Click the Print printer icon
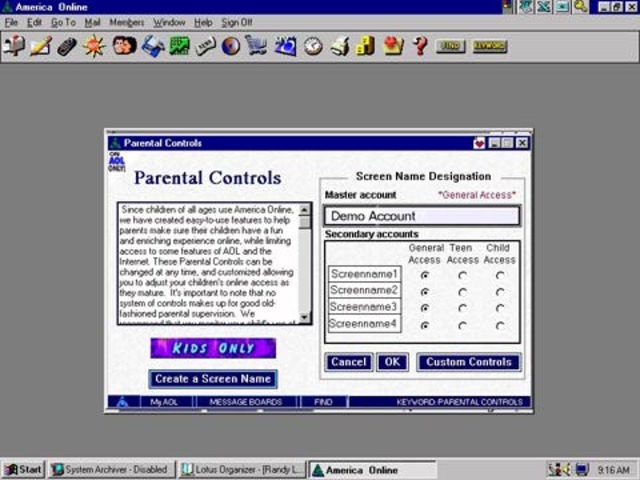This screenshot has width=640, height=480. (340, 46)
